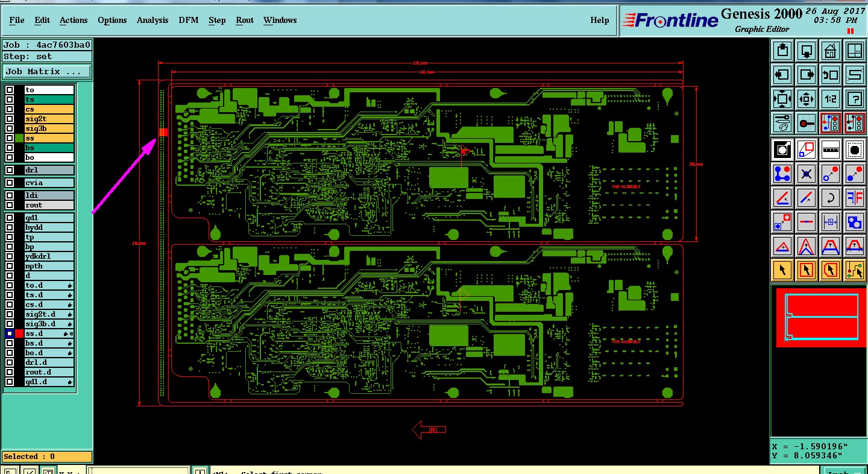This screenshot has width=868, height=474.
Task: Select the 'ldi' layer name
Action: pyautogui.click(x=49, y=195)
